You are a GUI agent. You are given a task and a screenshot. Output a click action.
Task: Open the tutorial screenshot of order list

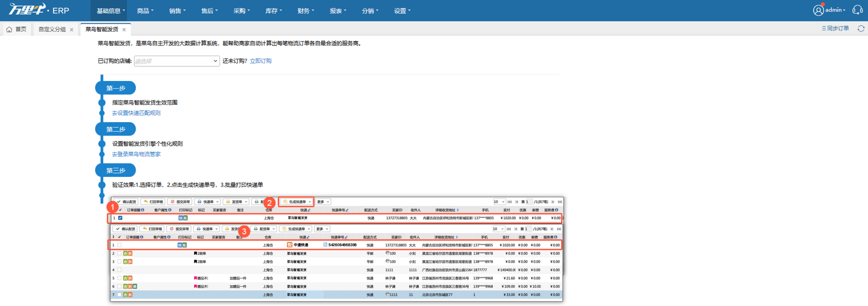[x=336, y=249]
